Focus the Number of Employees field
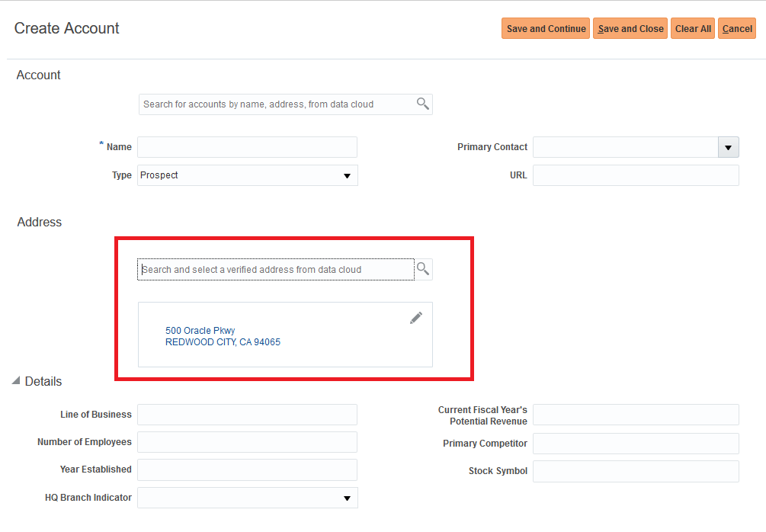766x532 pixels. click(247, 442)
